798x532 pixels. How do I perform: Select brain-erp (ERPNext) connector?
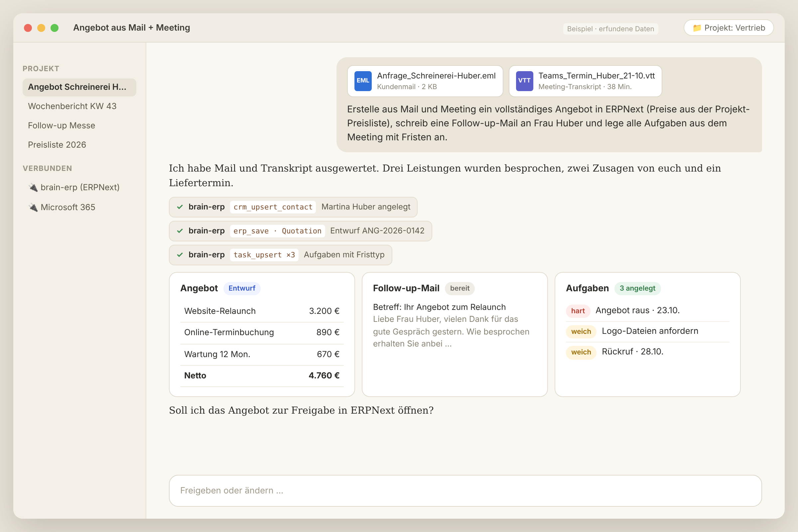click(x=79, y=187)
